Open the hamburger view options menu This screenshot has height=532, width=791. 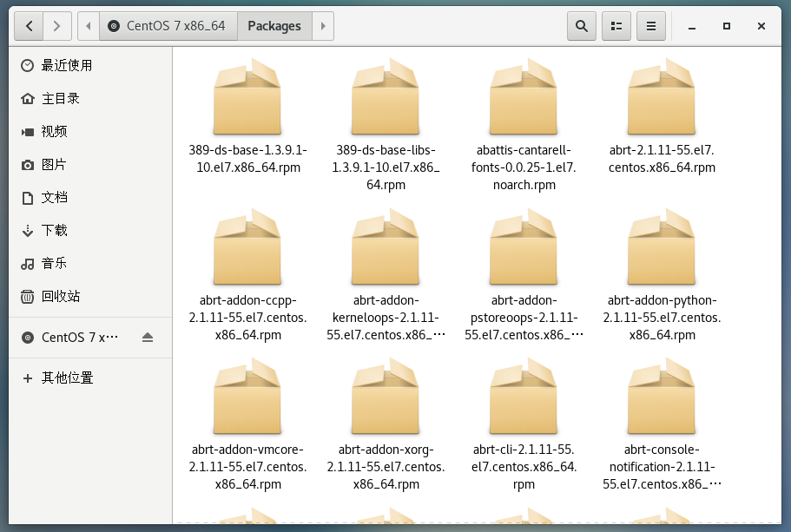[651, 26]
